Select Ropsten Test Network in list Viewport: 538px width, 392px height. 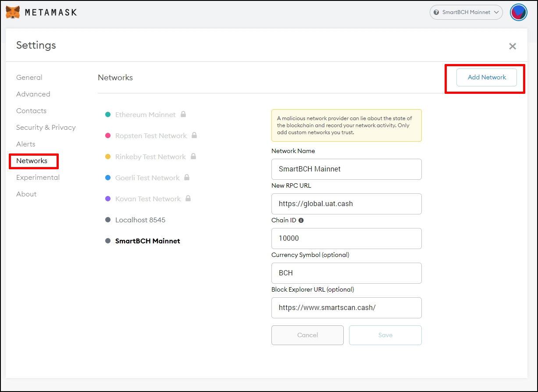[151, 135]
